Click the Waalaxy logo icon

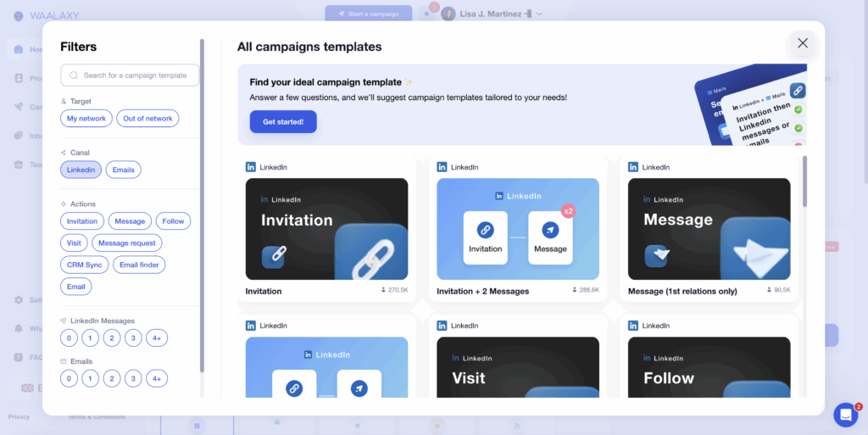19,16
